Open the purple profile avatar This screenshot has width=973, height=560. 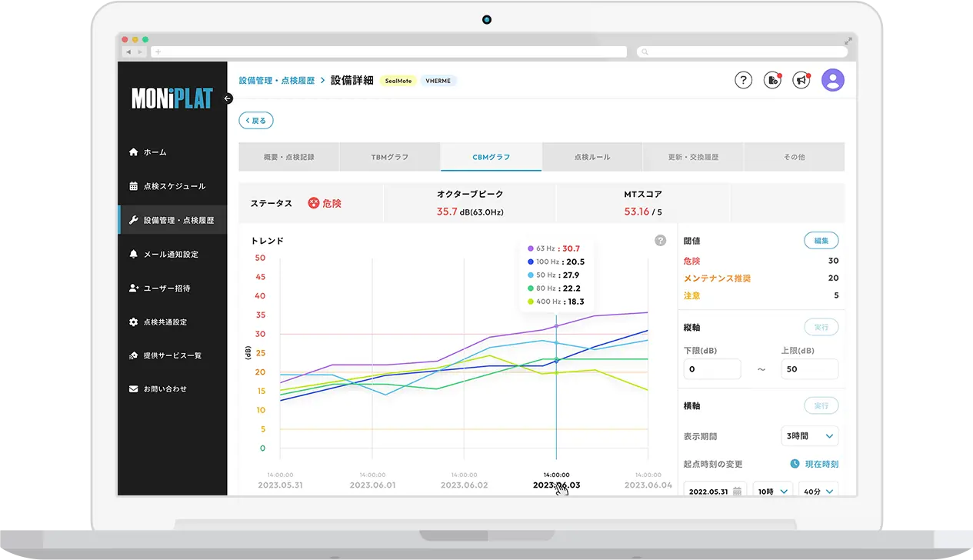pos(833,79)
